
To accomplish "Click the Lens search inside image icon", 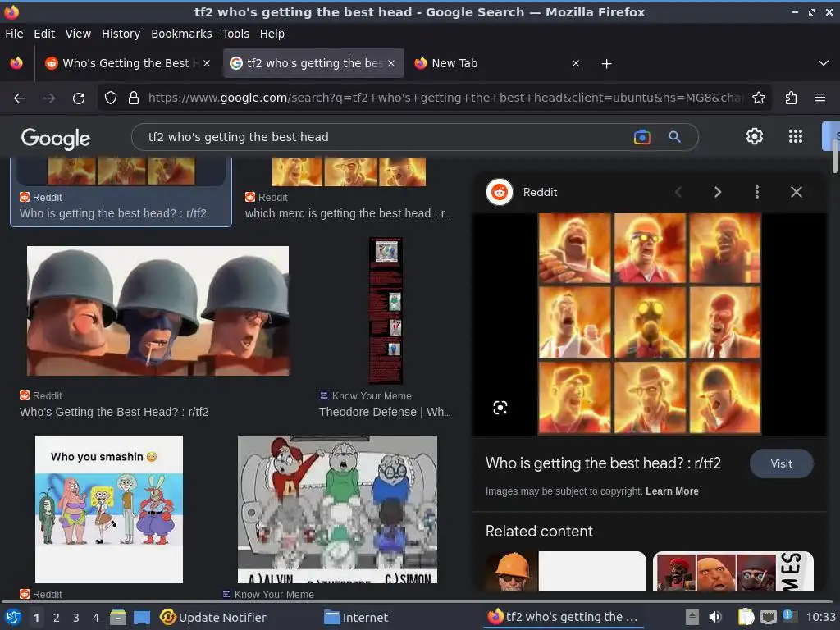I will click(500, 408).
